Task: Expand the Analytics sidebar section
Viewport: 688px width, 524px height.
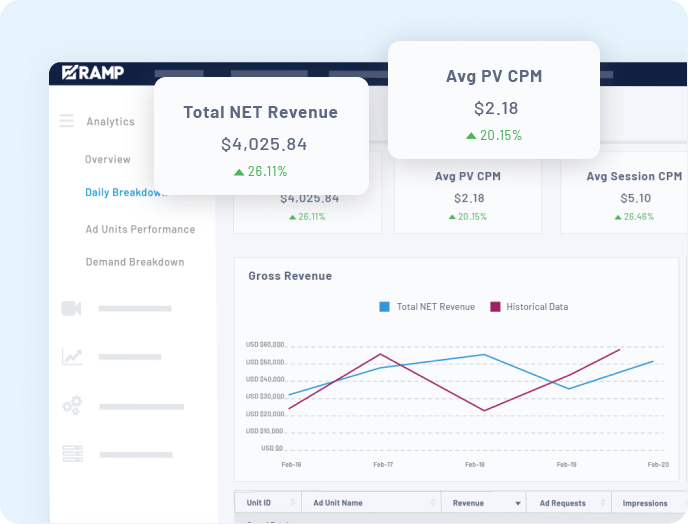Action: pos(110,121)
